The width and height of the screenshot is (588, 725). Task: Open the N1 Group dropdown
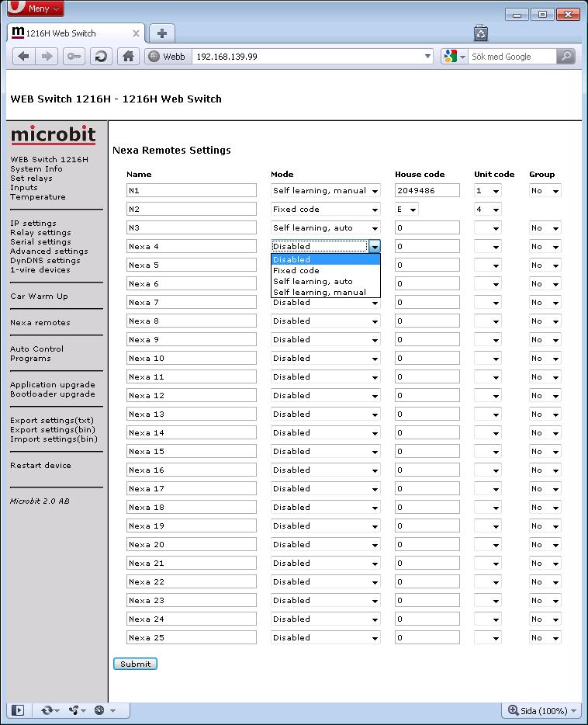click(x=545, y=190)
